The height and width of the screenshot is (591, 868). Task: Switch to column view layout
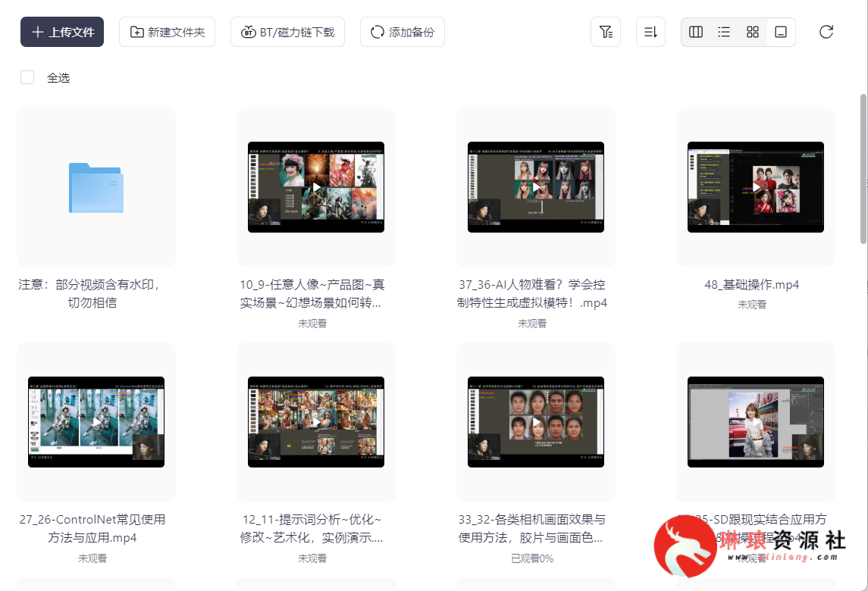coord(696,32)
